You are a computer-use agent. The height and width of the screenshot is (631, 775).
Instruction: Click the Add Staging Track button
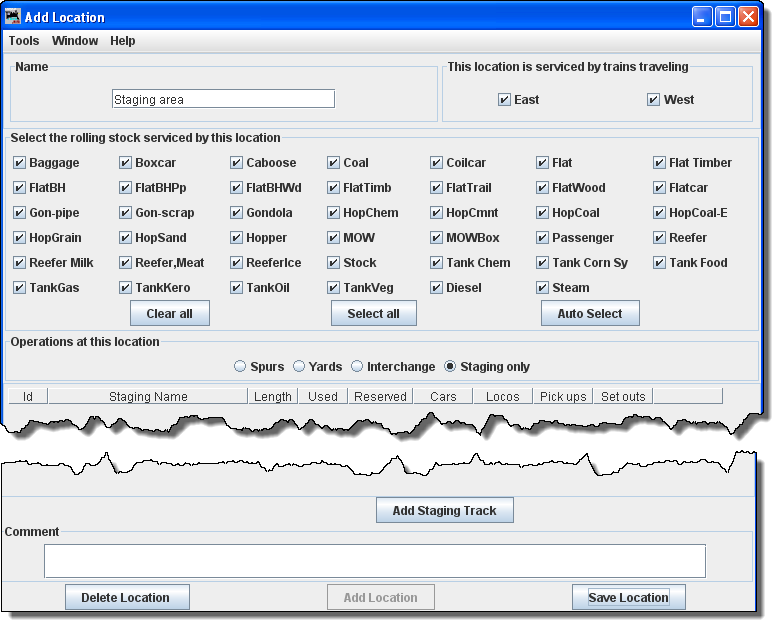(x=444, y=511)
